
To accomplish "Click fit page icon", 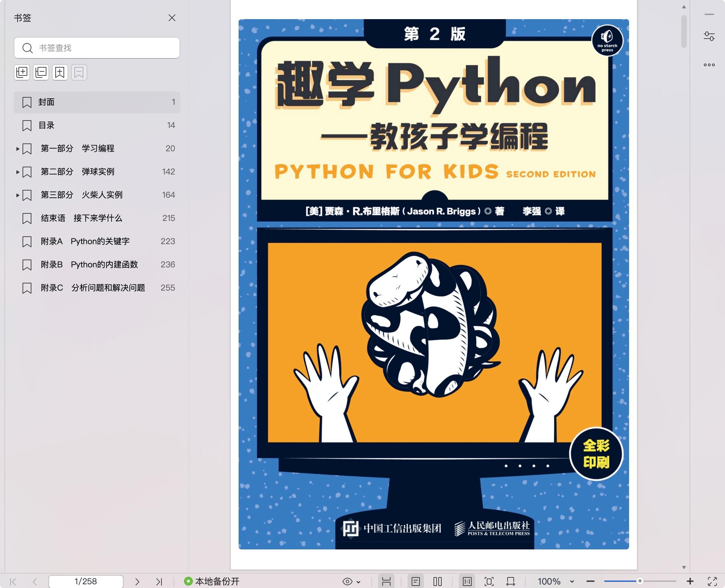I will tap(489, 582).
